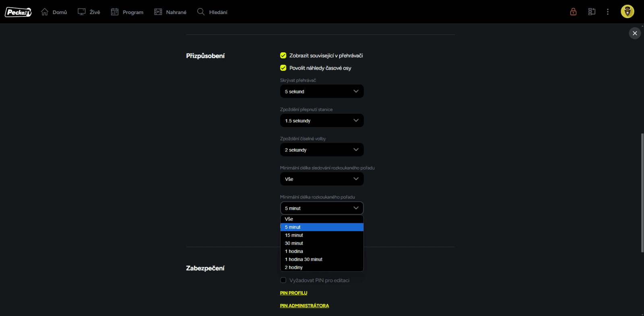
Task: Close the settings panel with X
Action: (635, 33)
